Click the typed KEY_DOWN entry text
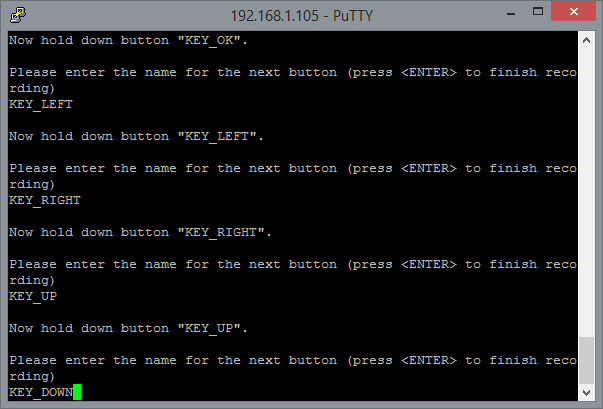Image resolution: width=603 pixels, height=409 pixels. click(41, 392)
